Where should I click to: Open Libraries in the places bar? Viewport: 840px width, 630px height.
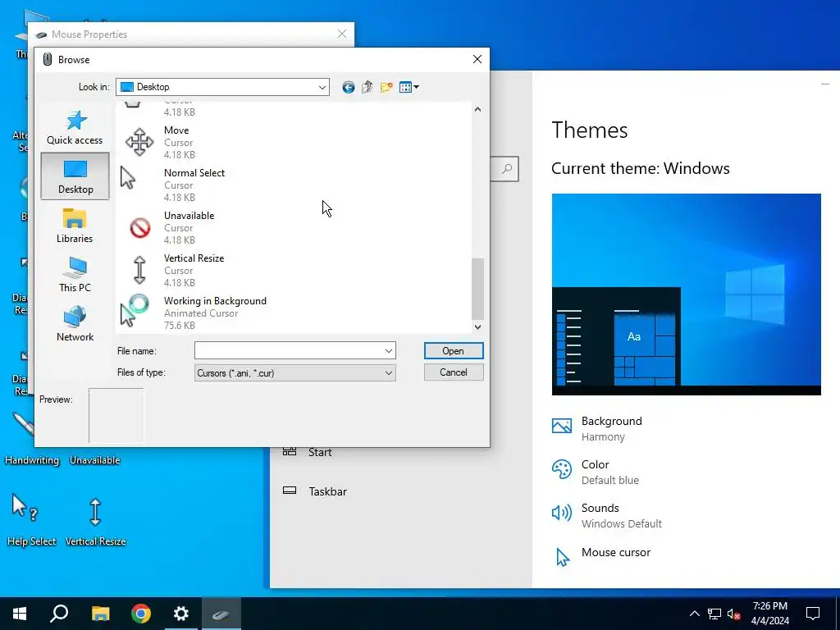coord(75,226)
